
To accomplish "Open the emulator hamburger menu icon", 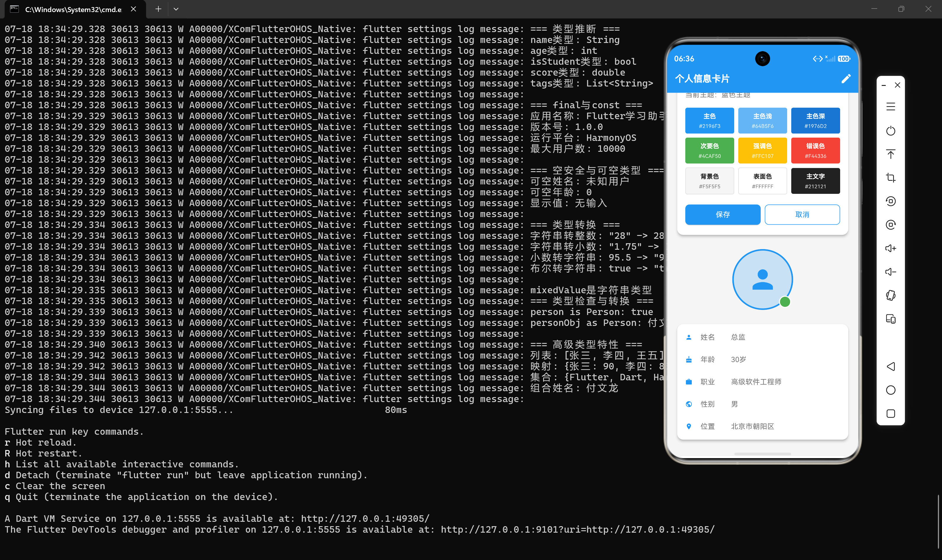I will 891,107.
